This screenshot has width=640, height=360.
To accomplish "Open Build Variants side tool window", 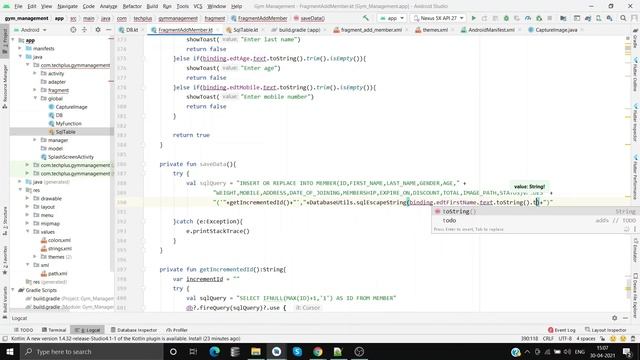I will [x=5, y=302].
